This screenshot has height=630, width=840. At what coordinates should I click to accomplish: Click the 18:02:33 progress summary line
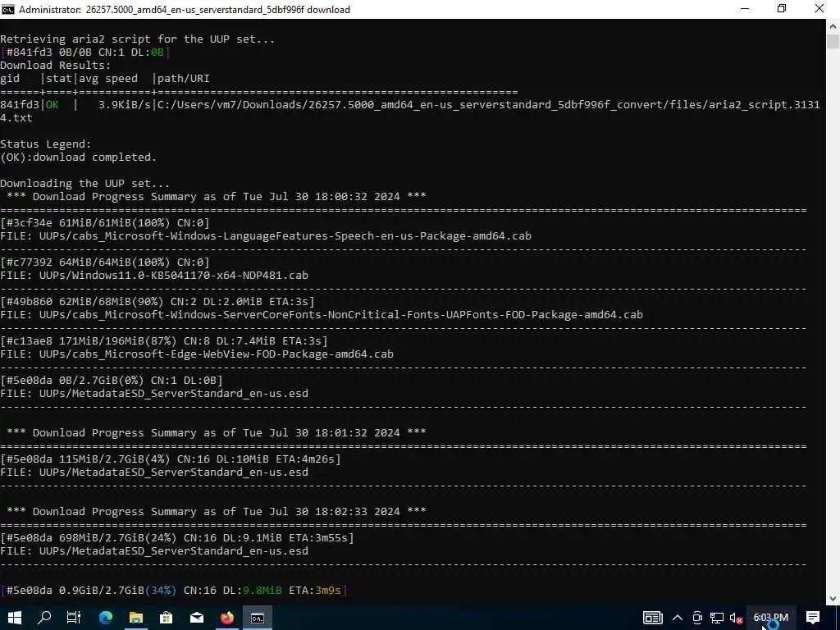click(217, 512)
